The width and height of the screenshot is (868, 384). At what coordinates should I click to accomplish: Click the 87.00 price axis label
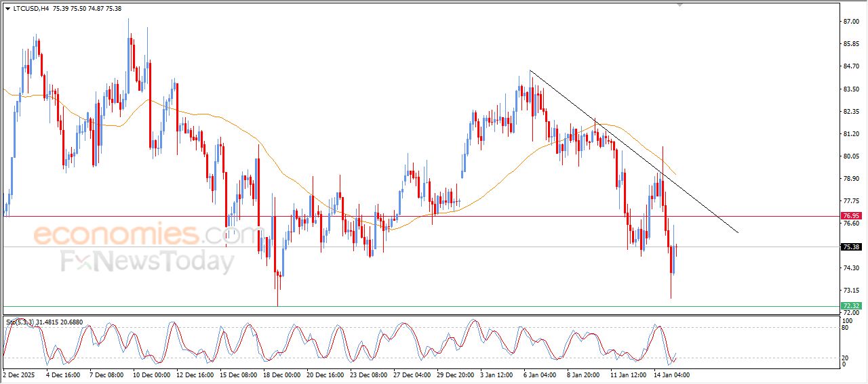tap(850, 22)
